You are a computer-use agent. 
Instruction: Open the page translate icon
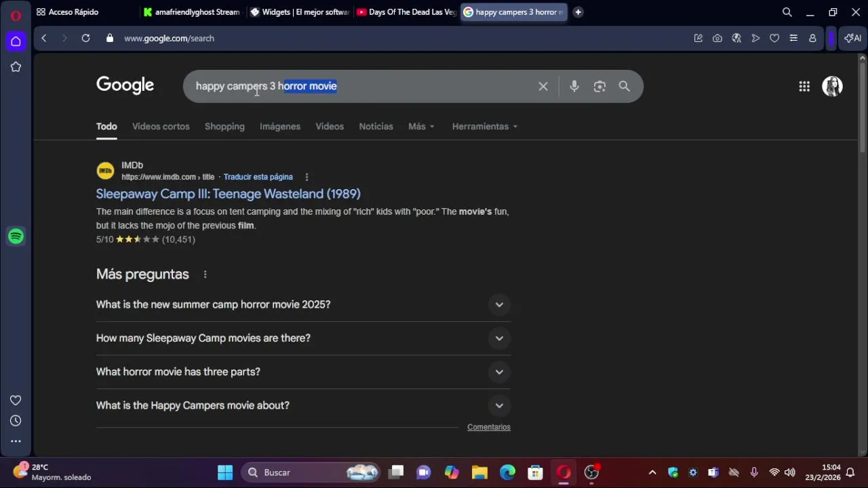pyautogui.click(x=736, y=39)
